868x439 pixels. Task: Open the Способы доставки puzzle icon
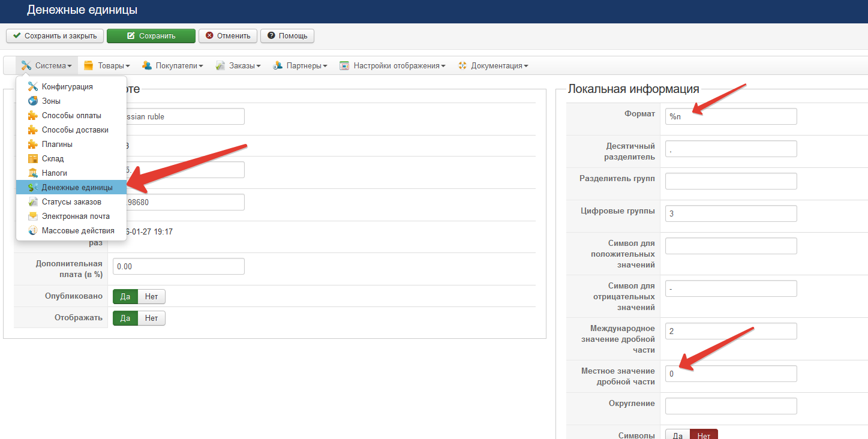pos(33,130)
